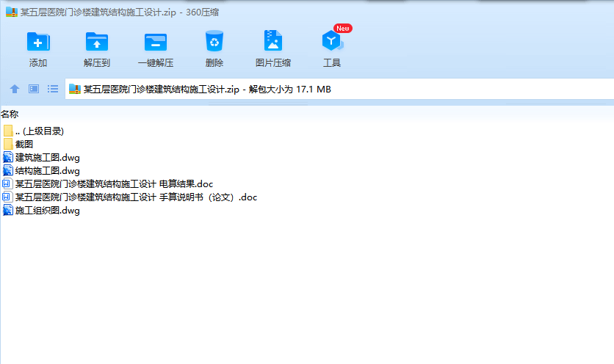Click the 解压到 (Extract to) icon
Image resolution: width=614 pixels, height=364 pixels.
(97, 42)
